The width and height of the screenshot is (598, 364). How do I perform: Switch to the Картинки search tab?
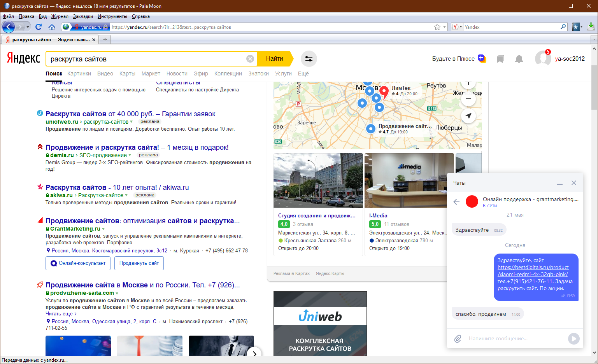[79, 73]
